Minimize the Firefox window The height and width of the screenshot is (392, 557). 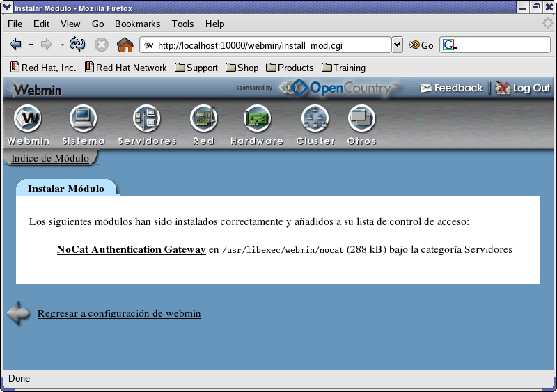click(523, 8)
